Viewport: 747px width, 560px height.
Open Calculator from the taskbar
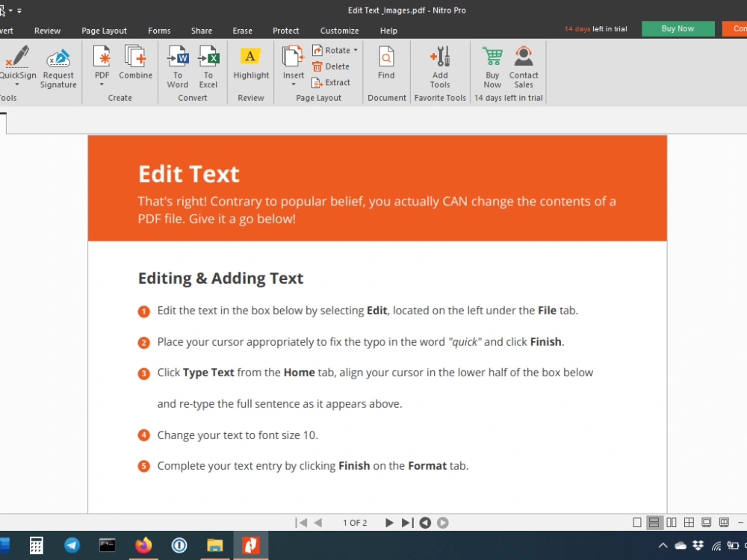(x=36, y=545)
